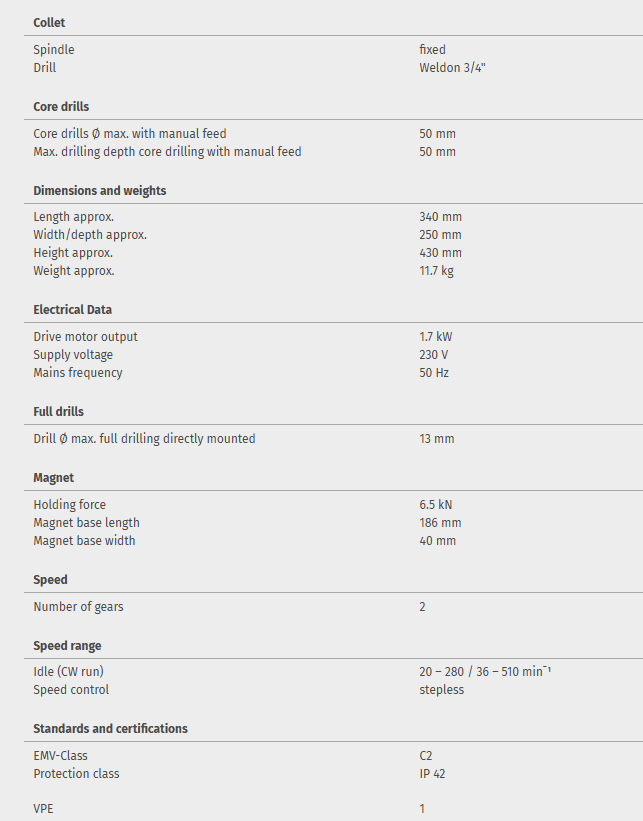Image resolution: width=643 pixels, height=821 pixels.
Task: Select the idle speed range value
Action: point(485,672)
